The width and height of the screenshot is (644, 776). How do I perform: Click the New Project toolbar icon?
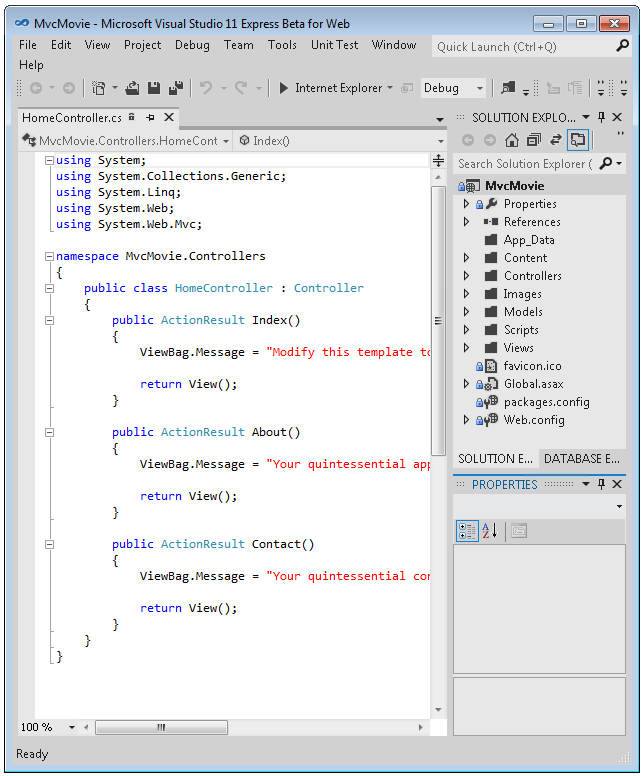coord(99,89)
